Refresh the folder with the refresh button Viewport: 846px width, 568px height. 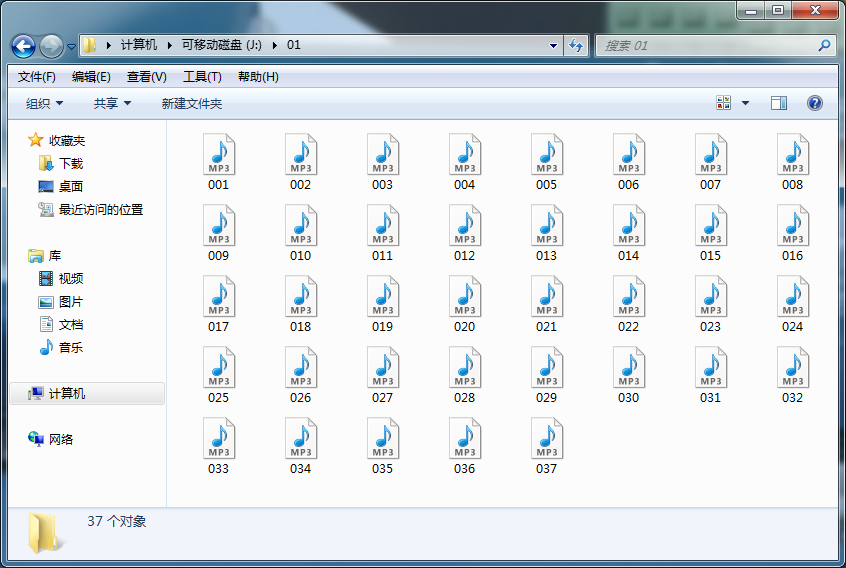point(576,46)
